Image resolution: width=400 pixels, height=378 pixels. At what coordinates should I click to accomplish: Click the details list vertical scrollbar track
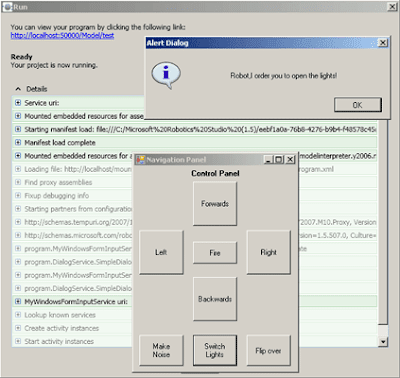coord(383,330)
